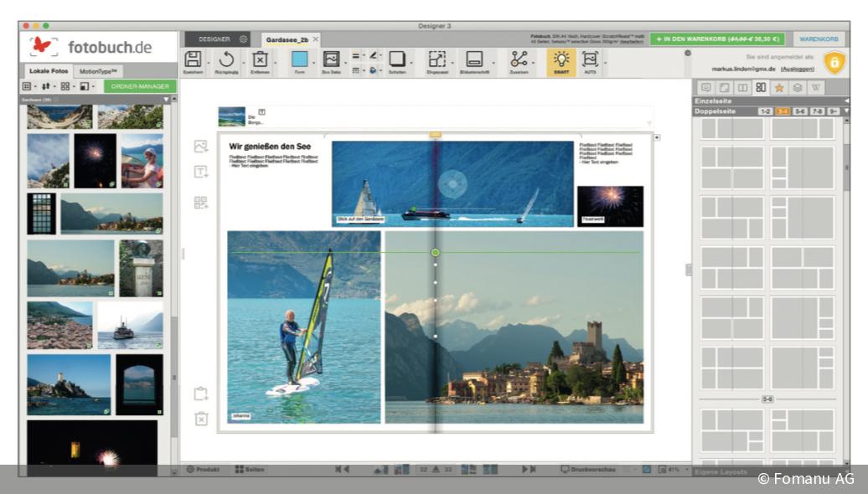Click the Eingepasst fit icon

click(x=437, y=59)
